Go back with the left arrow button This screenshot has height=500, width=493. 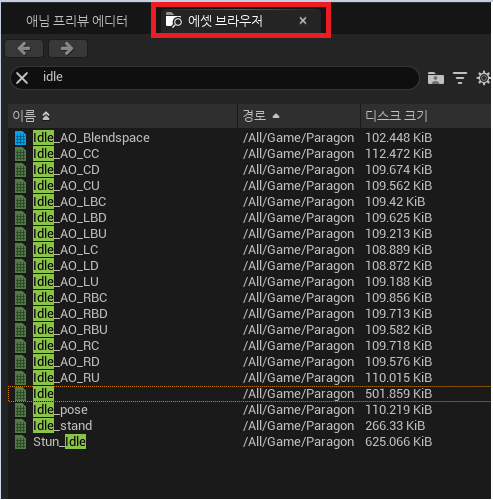[x=24, y=49]
